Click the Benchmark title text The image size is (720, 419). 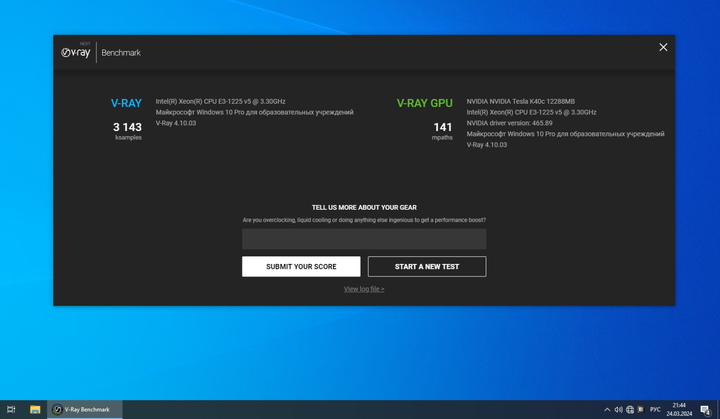[x=121, y=53]
